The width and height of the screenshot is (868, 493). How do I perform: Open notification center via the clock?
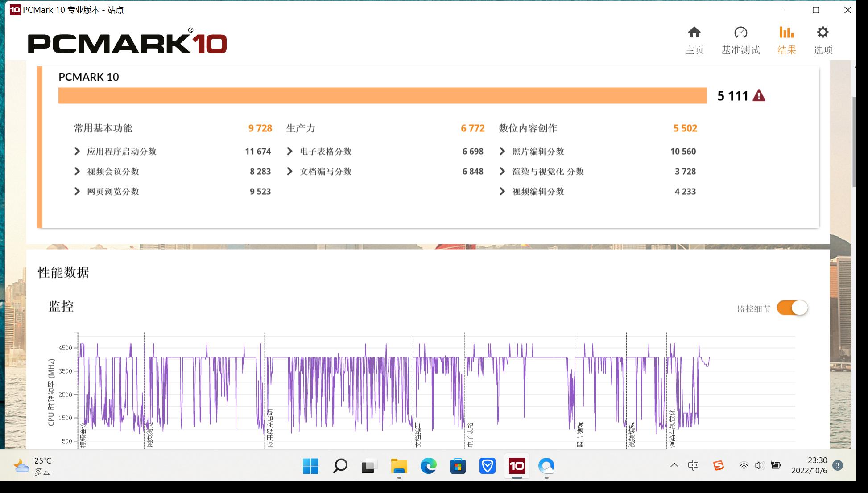(810, 466)
